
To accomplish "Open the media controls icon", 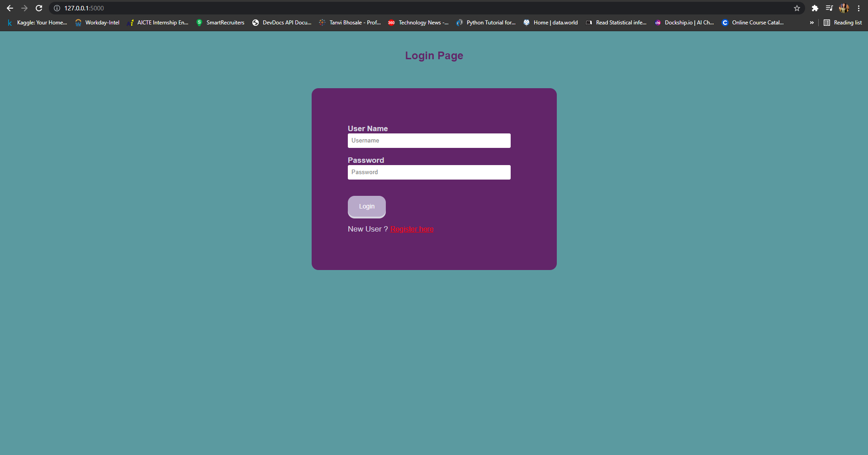I will (829, 8).
